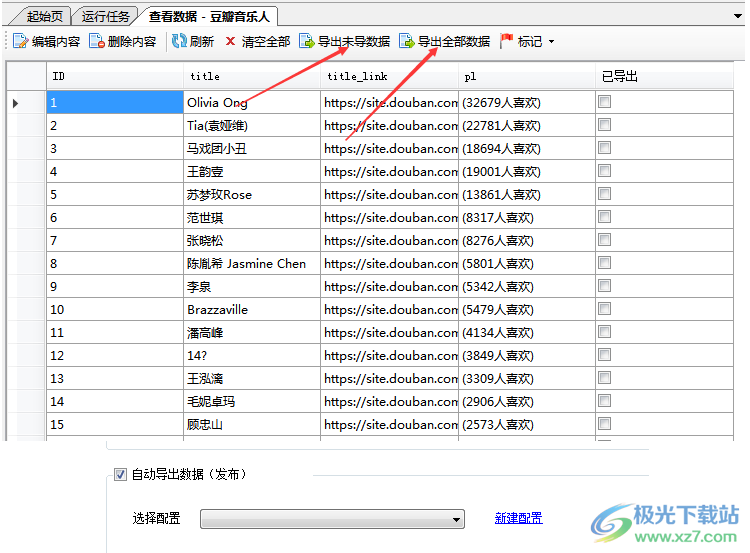Viewport: 750px width, 553px height.
Task: Click the 刷新 button label
Action: click(x=202, y=42)
